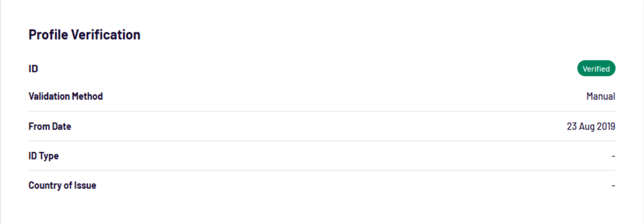The height and width of the screenshot is (224, 644).
Task: Click Aug in the From Date value
Action: tap(587, 127)
